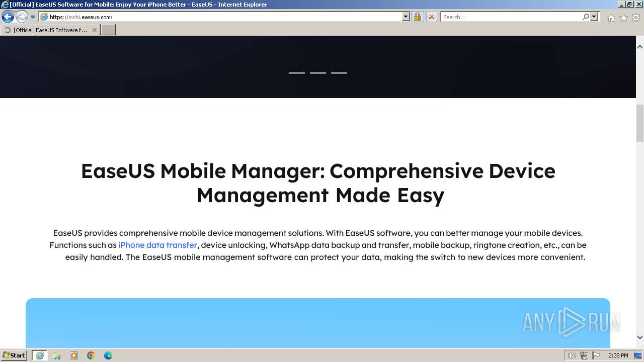Click the page scroll down arrow
The width and height of the screenshot is (644, 362).
pyautogui.click(x=640, y=337)
